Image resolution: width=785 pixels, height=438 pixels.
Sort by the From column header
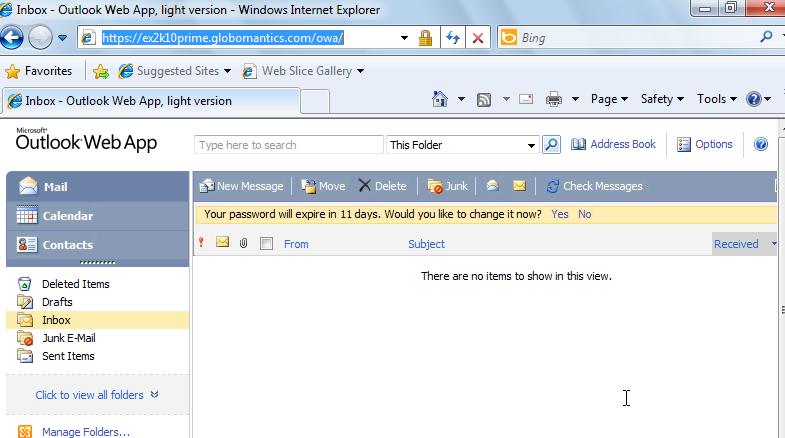coord(296,244)
